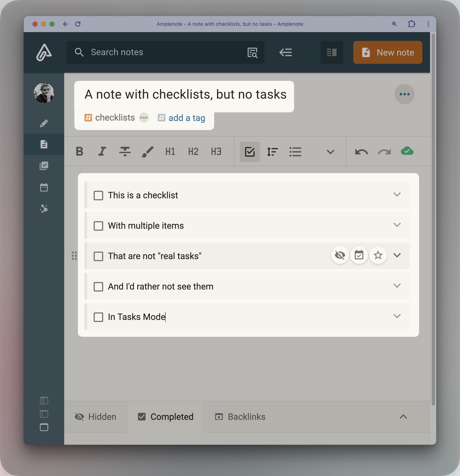Open Calendar mode icon
The height and width of the screenshot is (476, 460).
click(x=44, y=187)
